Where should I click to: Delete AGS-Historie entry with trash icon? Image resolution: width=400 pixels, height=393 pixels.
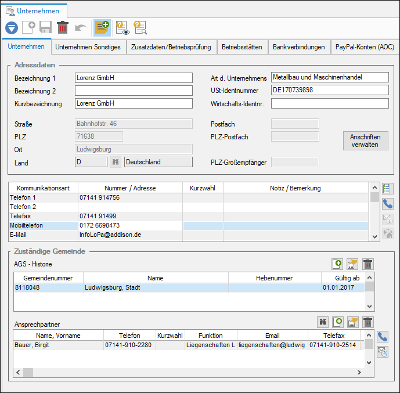[368, 264]
